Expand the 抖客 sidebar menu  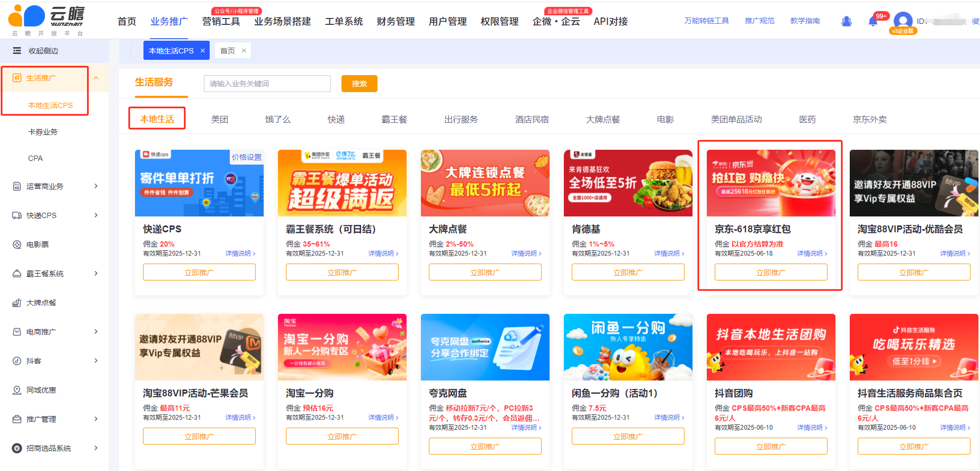pyautogui.click(x=96, y=361)
